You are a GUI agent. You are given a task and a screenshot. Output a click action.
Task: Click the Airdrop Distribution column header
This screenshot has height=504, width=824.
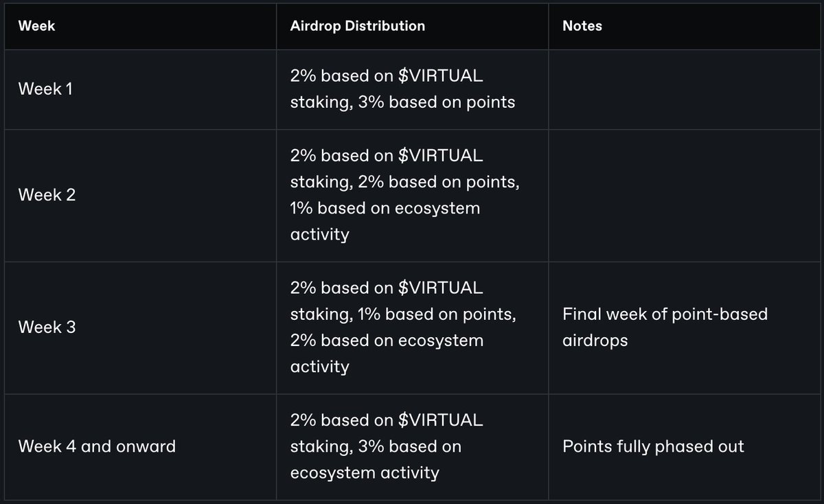tap(357, 26)
